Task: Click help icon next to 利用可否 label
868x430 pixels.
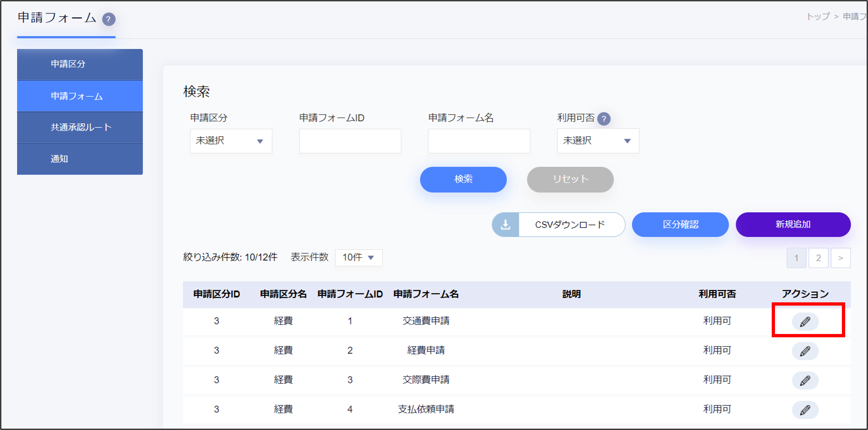Action: pos(603,119)
